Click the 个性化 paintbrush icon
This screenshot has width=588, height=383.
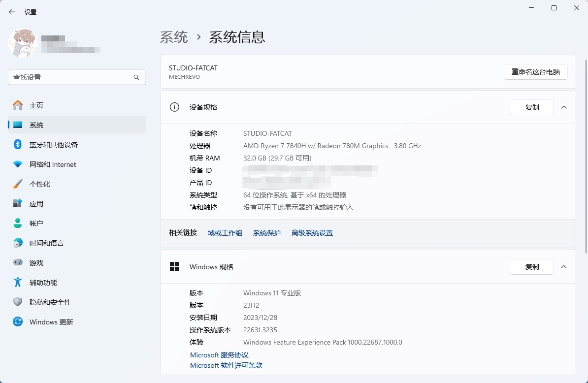[x=18, y=184]
